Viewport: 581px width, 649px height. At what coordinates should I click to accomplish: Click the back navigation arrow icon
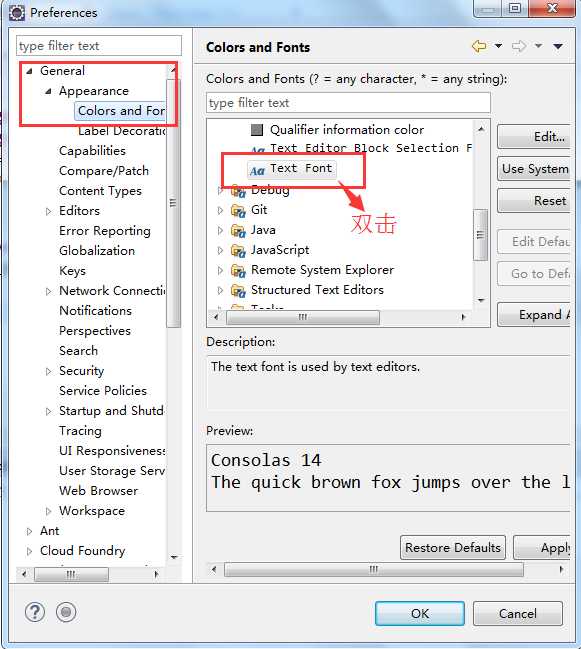(x=479, y=46)
